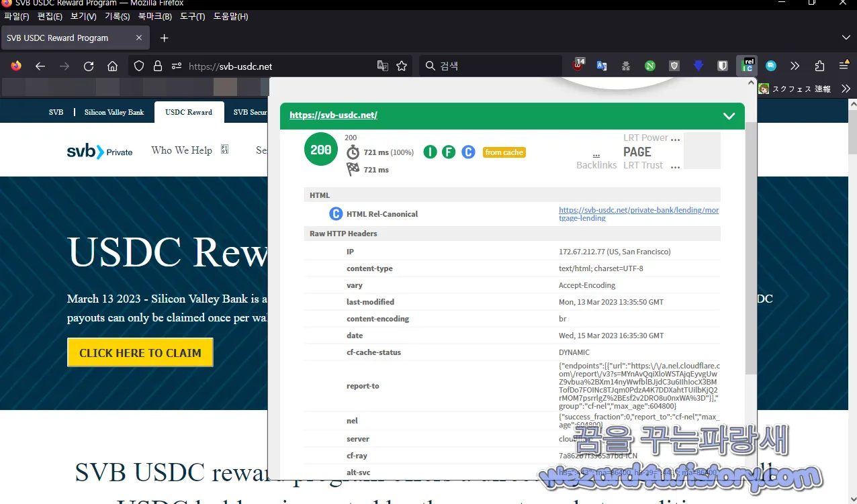The height and width of the screenshot is (504, 857).
Task: Click the blue C indicator next to F
Action: [468, 152]
